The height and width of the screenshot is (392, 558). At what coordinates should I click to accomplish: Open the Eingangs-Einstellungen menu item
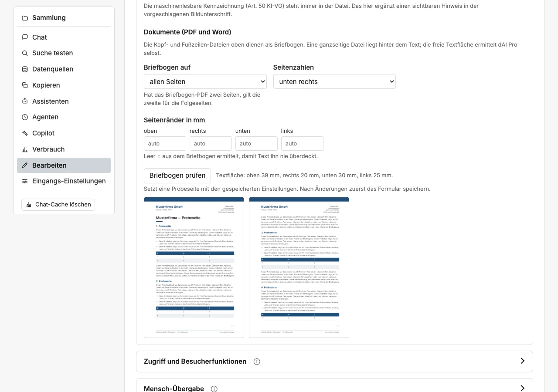(64, 181)
